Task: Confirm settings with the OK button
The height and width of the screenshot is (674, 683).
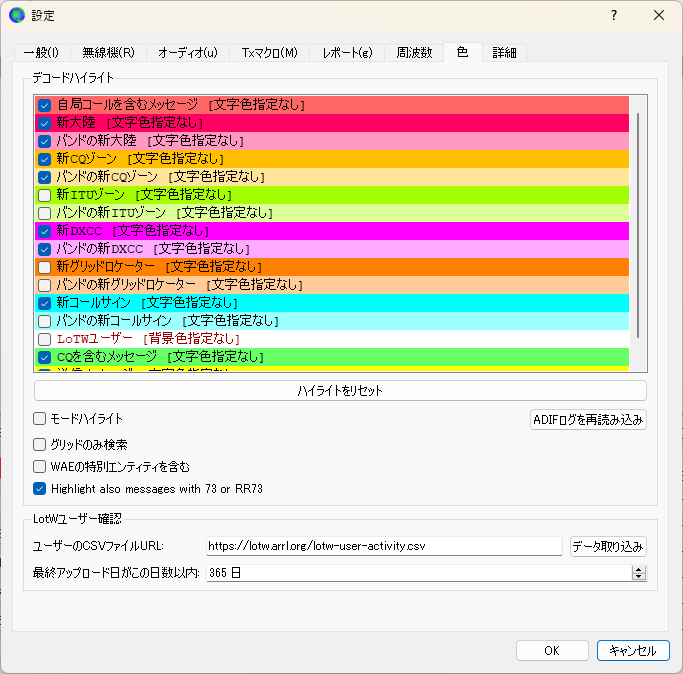Action: pyautogui.click(x=552, y=650)
